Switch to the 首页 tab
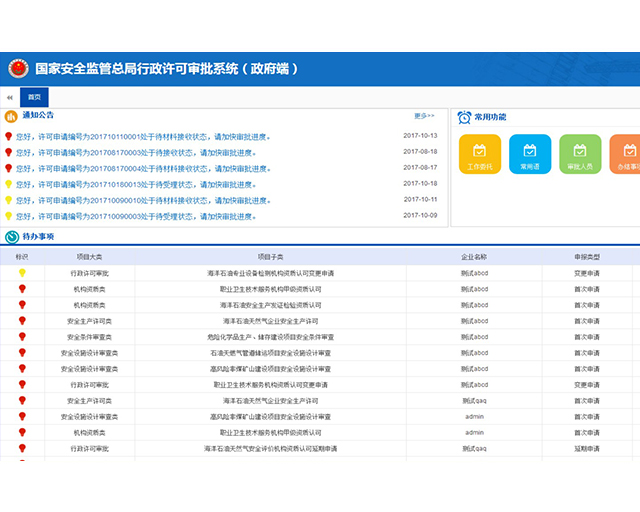640x512 pixels. (x=34, y=98)
